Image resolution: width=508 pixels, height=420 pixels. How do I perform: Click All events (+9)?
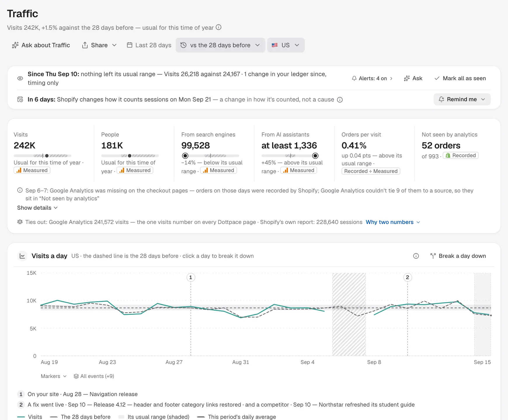pyautogui.click(x=94, y=376)
